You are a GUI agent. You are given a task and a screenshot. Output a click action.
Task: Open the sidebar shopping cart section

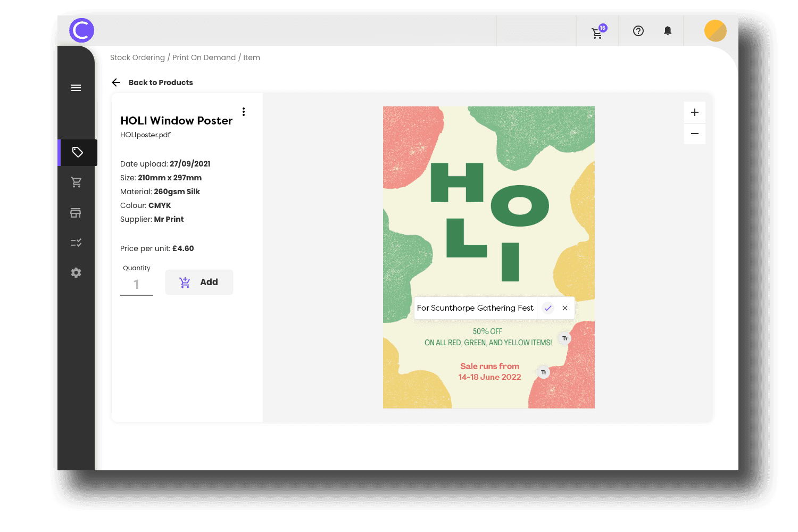click(76, 182)
